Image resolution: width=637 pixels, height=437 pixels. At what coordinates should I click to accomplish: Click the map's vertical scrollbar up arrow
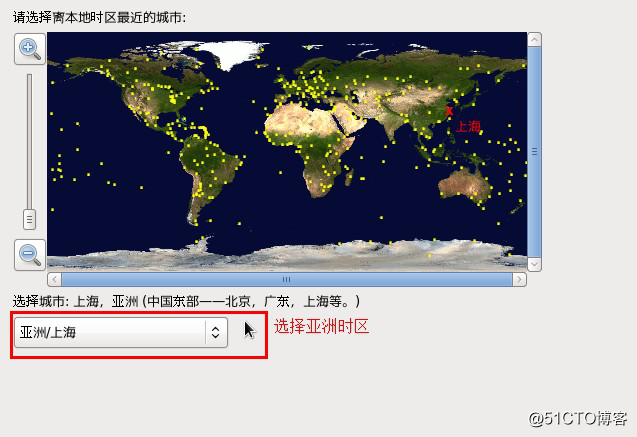[534, 40]
